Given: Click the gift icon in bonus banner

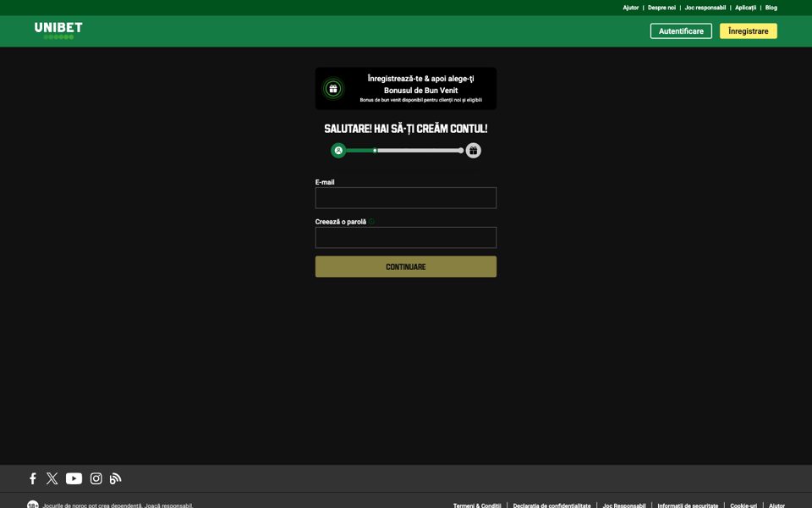Looking at the screenshot, I should [333, 89].
